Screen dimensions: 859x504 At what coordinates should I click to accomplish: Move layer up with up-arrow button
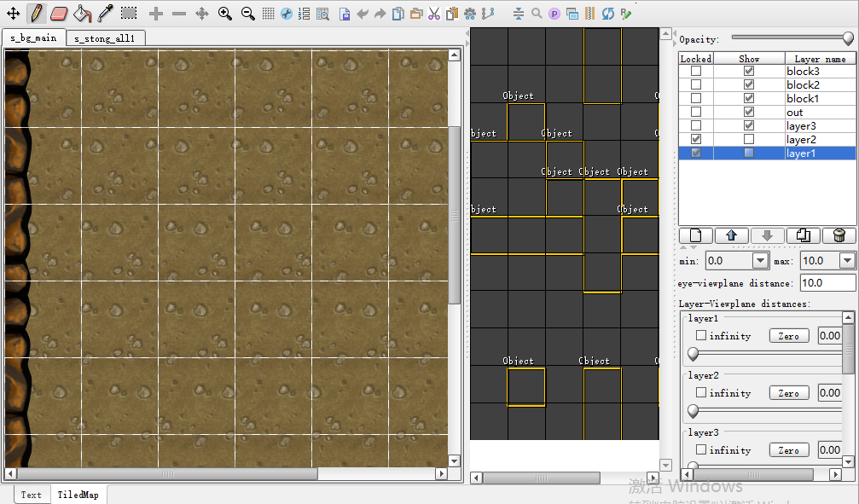[x=731, y=235]
